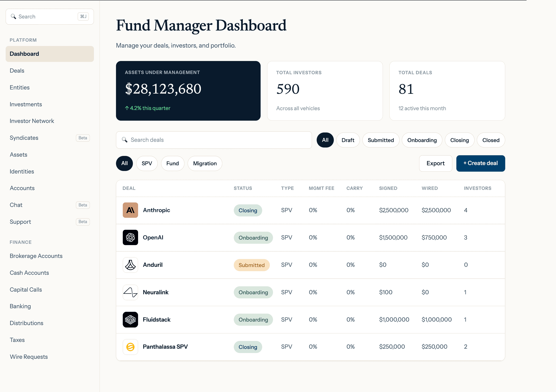The image size is (556, 392).
Task: Click the Neuralink $100 signed value
Action: click(386, 292)
